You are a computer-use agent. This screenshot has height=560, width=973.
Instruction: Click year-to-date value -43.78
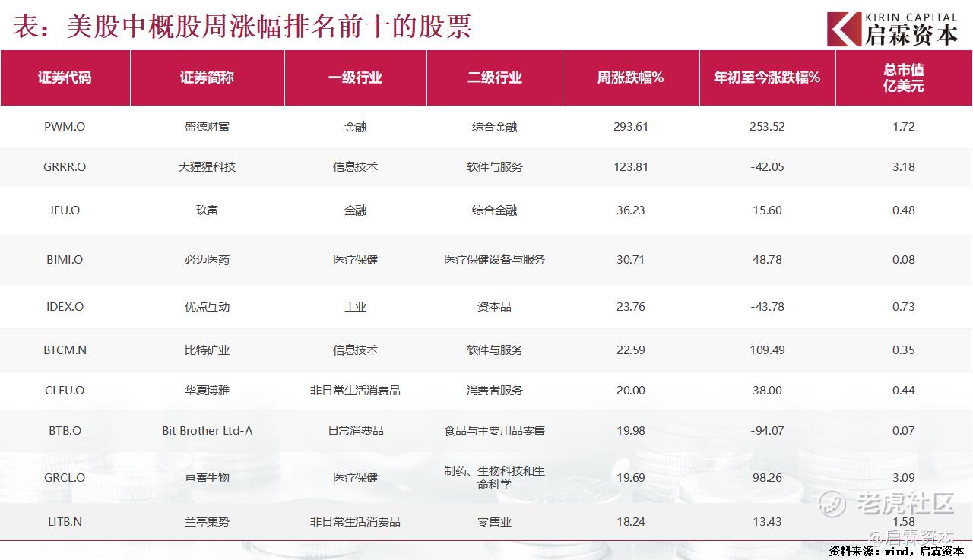click(767, 306)
